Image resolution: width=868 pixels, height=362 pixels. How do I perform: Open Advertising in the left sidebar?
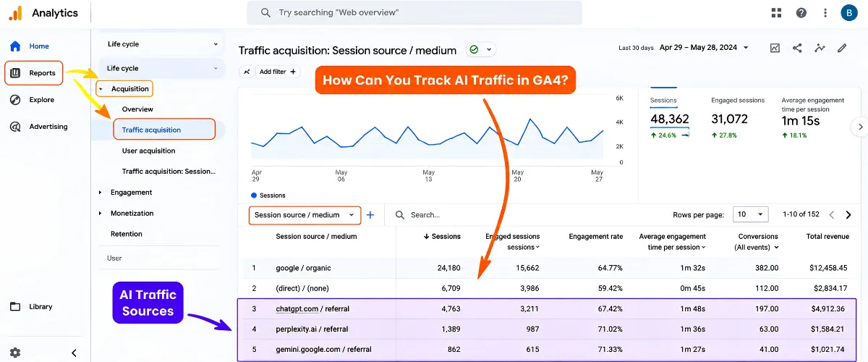tap(39, 127)
